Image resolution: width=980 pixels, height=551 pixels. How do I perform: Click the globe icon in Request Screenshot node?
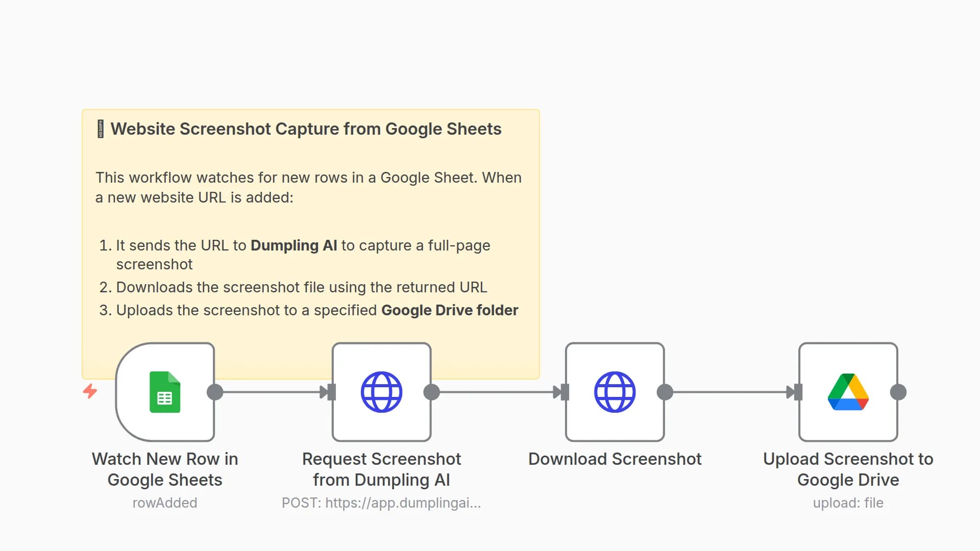click(381, 392)
